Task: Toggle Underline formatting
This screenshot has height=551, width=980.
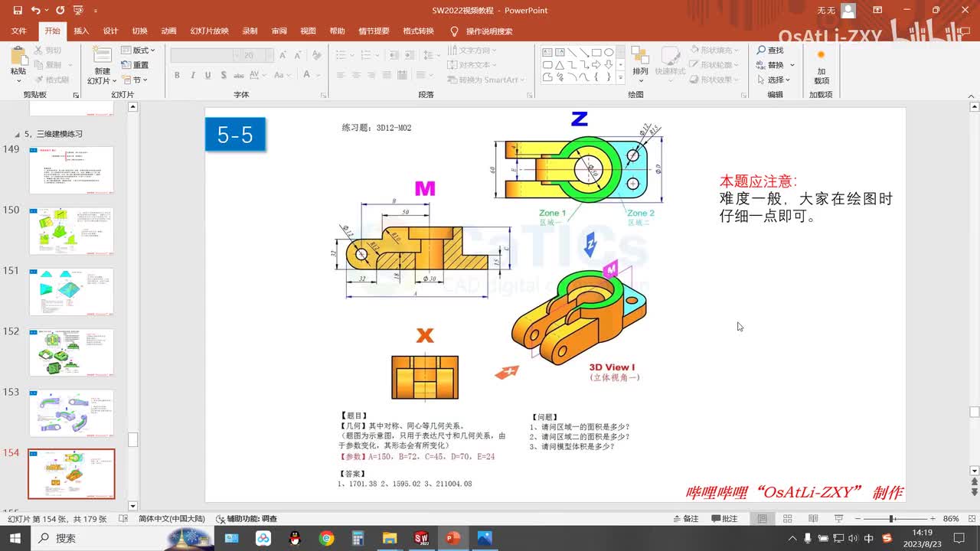Action: coord(207,75)
